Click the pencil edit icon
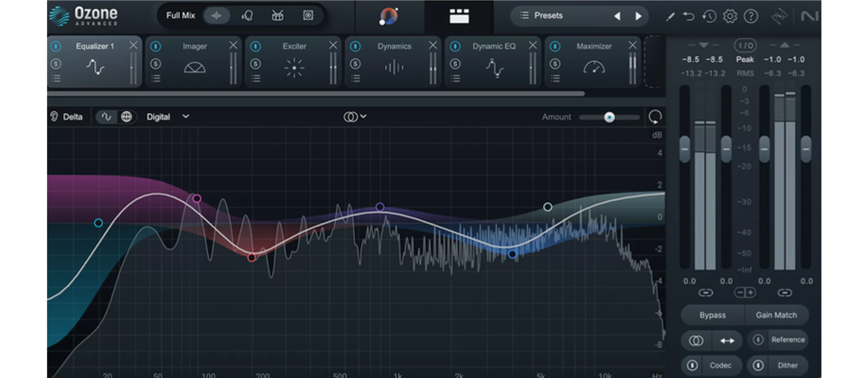868x378 pixels. (x=670, y=16)
